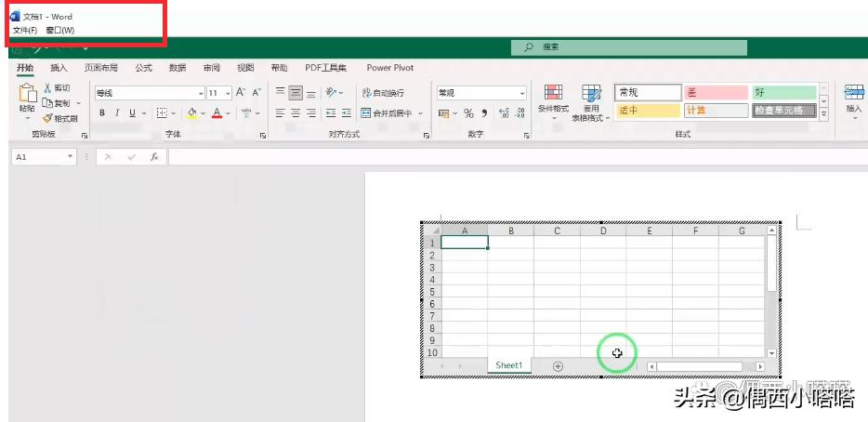868x422 pixels.
Task: Click the increase indent icon
Action: [345, 113]
